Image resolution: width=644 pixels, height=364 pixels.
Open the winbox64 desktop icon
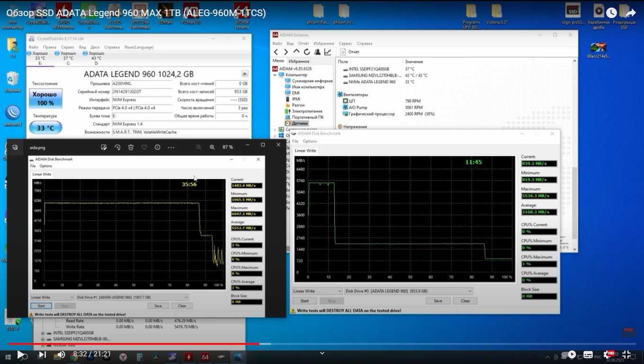[x=13, y=116]
